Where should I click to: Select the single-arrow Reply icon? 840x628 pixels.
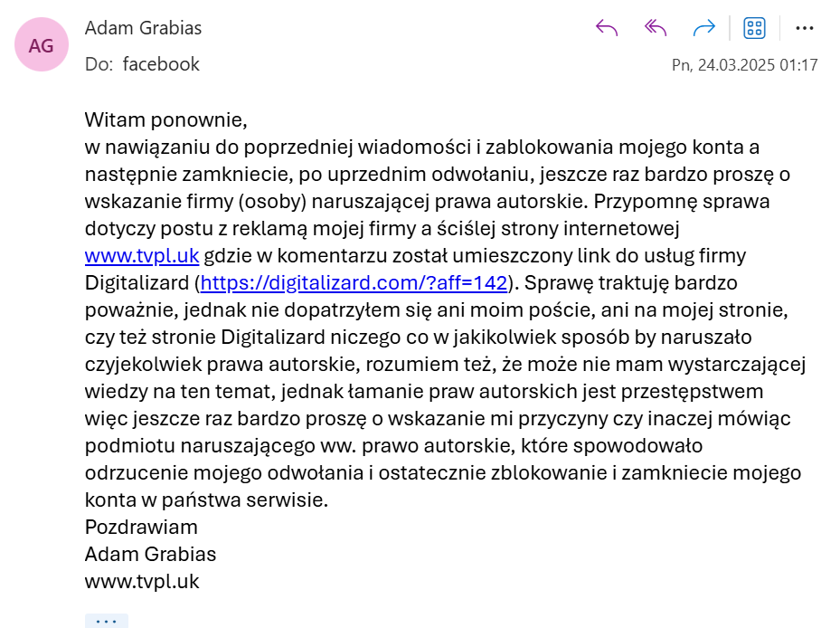607,27
